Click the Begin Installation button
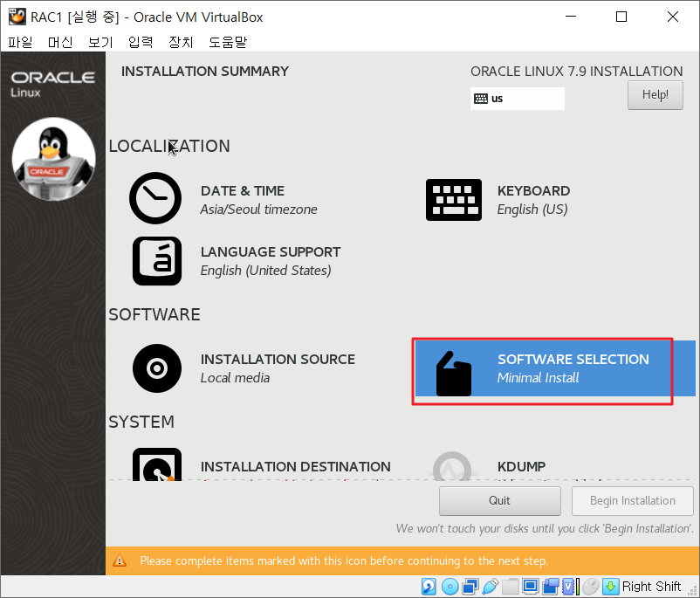Viewport: 700px width, 598px height. (x=633, y=500)
